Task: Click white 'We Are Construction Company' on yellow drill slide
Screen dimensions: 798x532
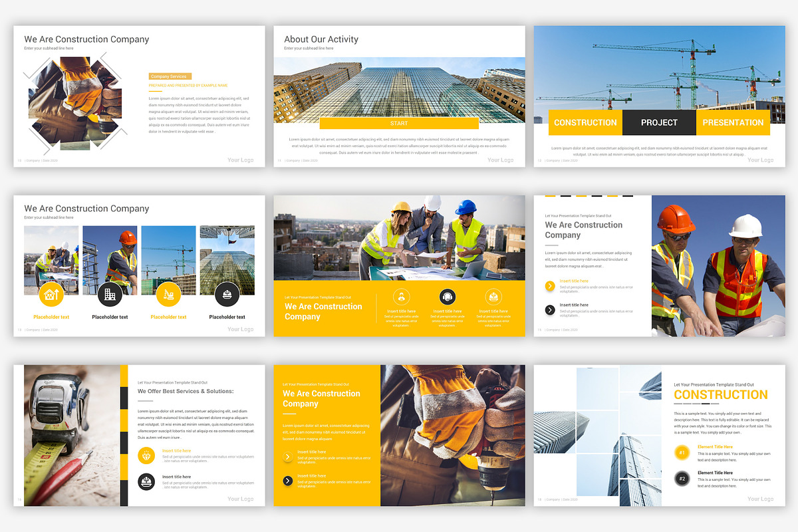Action: pyautogui.click(x=322, y=398)
